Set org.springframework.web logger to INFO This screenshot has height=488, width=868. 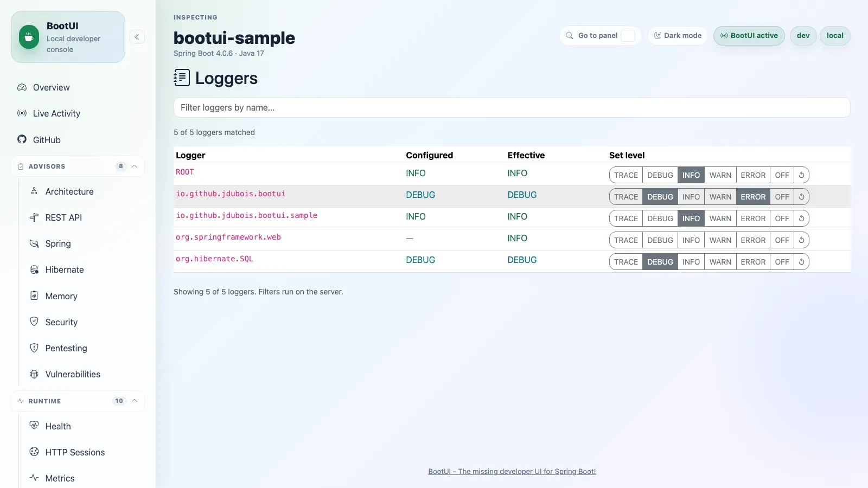point(691,240)
